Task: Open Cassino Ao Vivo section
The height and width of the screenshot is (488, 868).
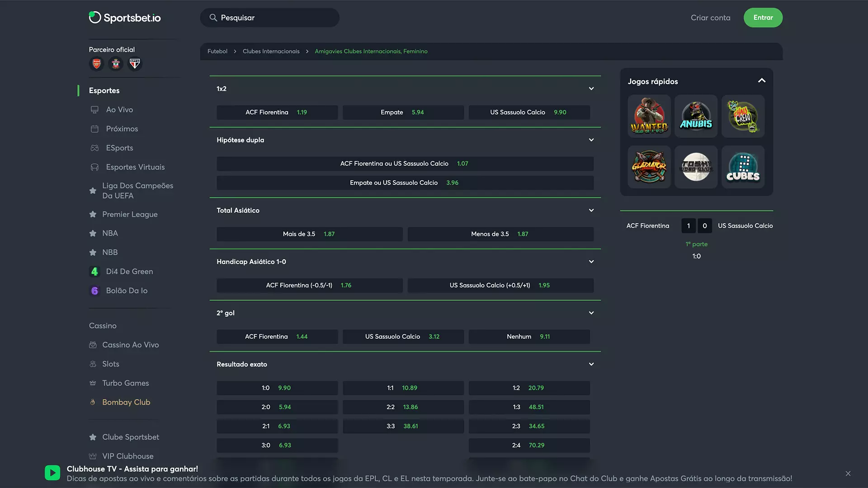Action: coord(131,344)
